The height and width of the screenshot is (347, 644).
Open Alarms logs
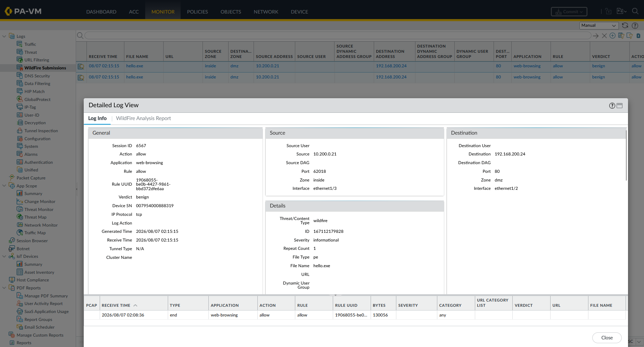coord(31,154)
